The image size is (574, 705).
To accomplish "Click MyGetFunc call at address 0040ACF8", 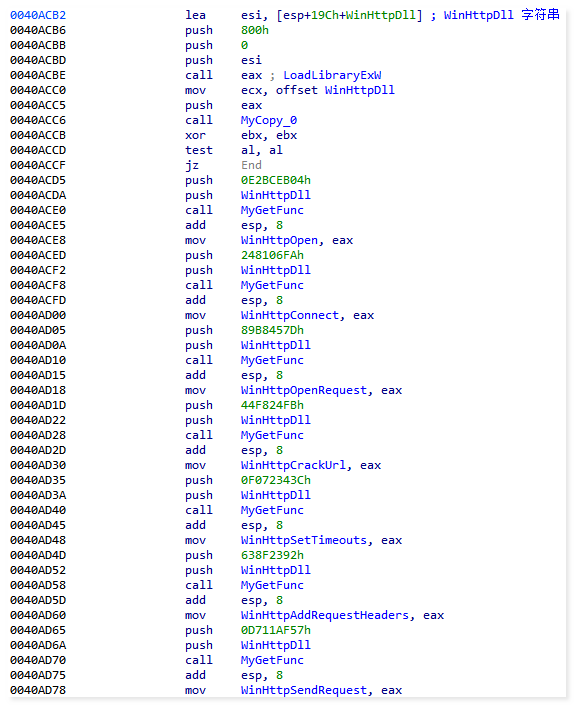I will click(x=272, y=285).
